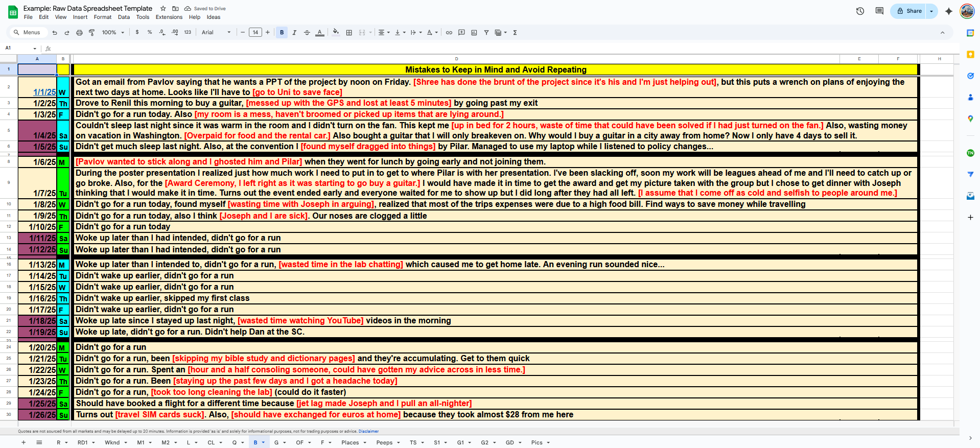
Task: Click the functions sigma icon
Action: 515,33
